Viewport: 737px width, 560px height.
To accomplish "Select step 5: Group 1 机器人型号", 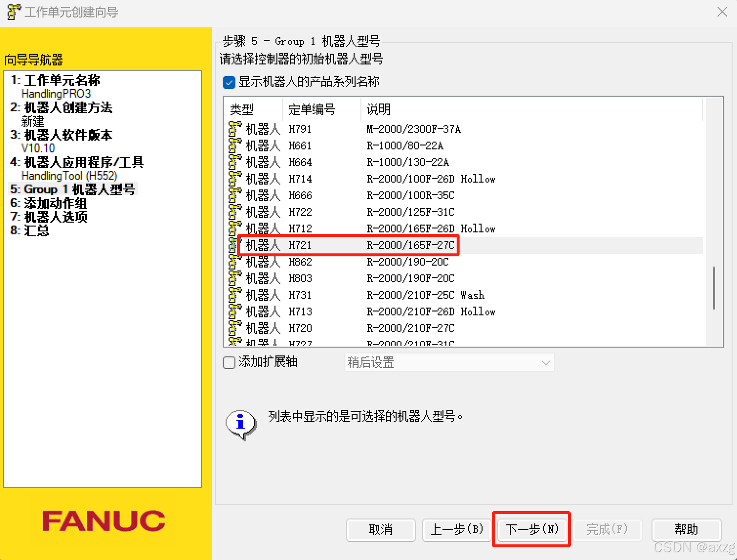I will (x=72, y=189).
